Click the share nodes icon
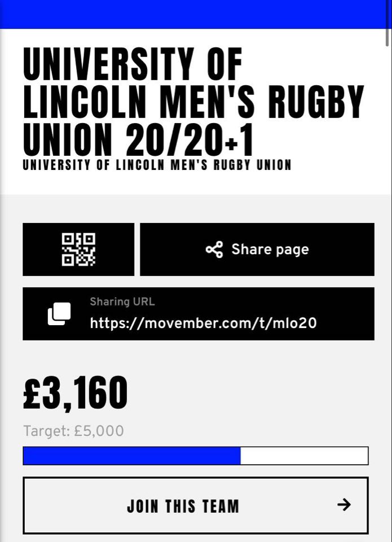 click(x=214, y=250)
